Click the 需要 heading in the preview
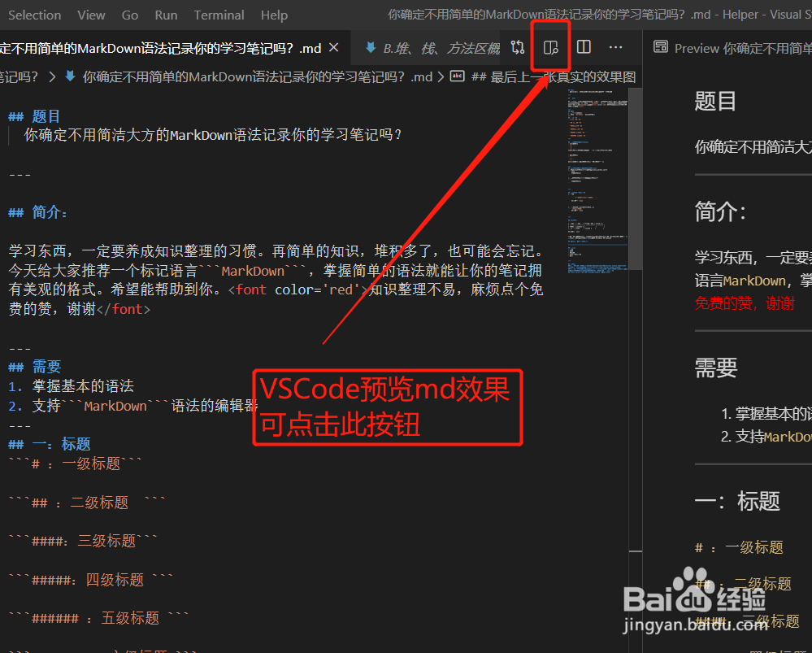The width and height of the screenshot is (812, 653). (715, 368)
